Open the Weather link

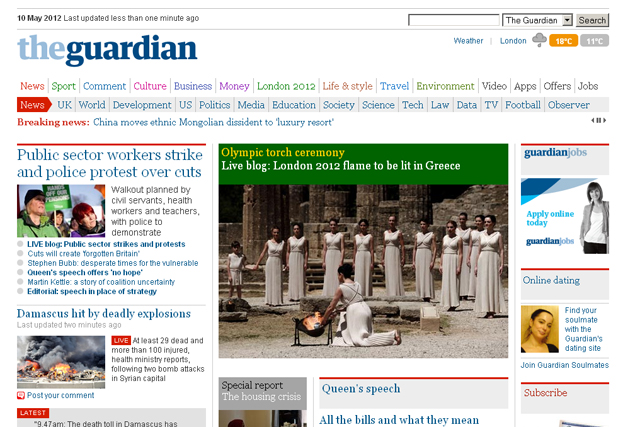pos(468,41)
